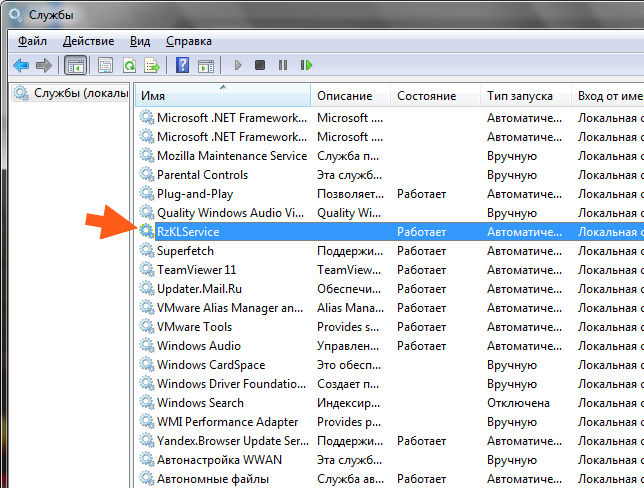The width and height of the screenshot is (644, 488).
Task: Open Help with the question mark icon
Action: pos(182,65)
